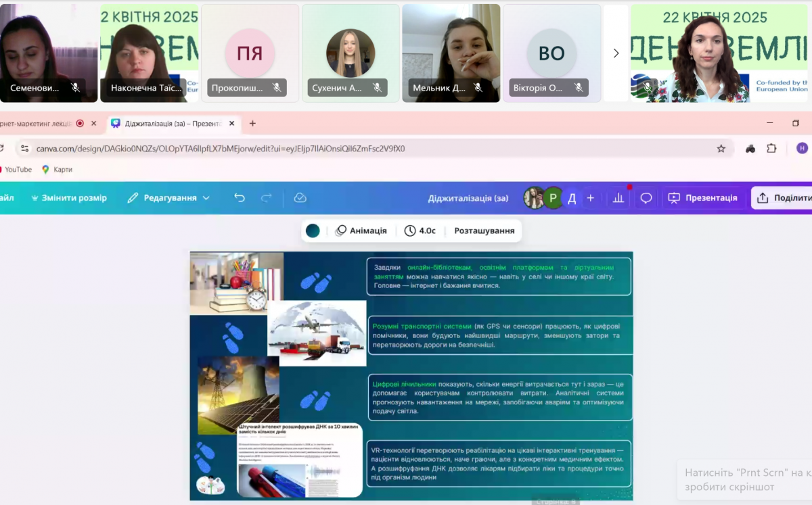Screen dimensions: 812x505
Task: Undo the last action in Canva
Action: point(240,197)
